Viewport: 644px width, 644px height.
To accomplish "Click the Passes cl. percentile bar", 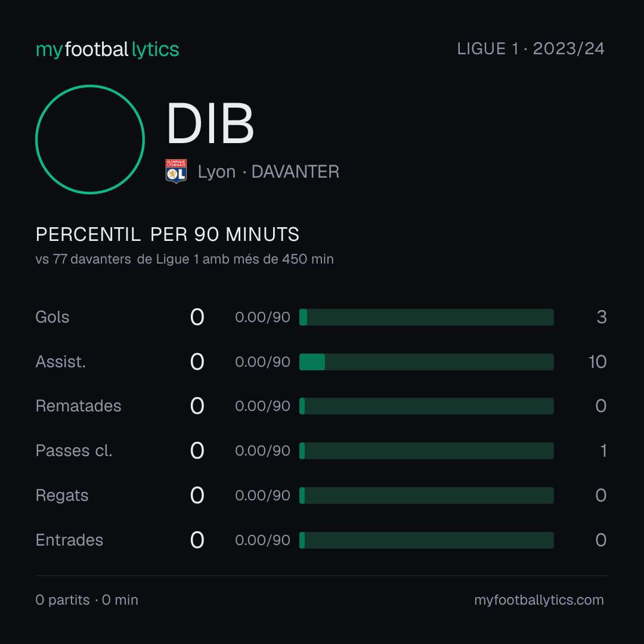I will (426, 451).
